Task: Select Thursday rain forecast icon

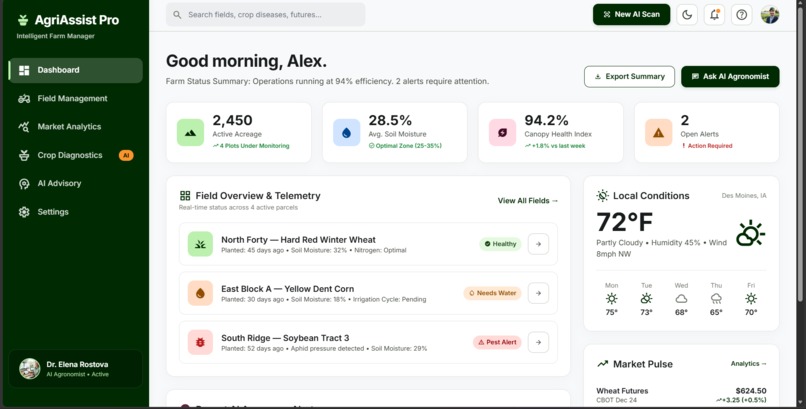Action: [716, 299]
